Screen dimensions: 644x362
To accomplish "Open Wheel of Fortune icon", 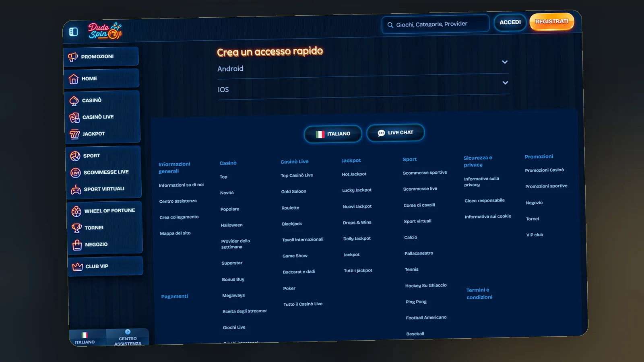I will 76,211.
